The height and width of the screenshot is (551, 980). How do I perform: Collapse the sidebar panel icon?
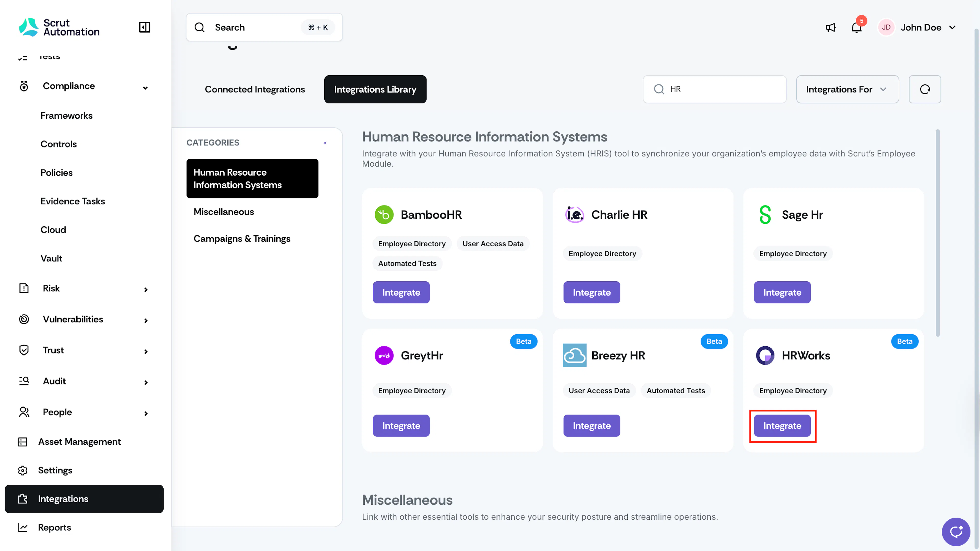(x=144, y=27)
